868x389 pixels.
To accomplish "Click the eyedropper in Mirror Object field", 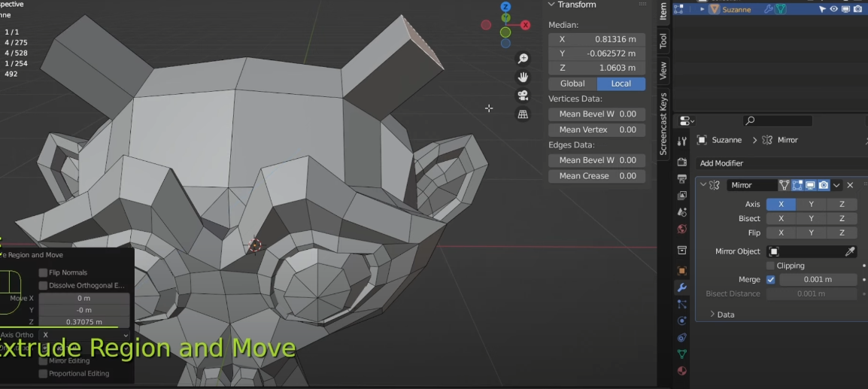I will [850, 251].
